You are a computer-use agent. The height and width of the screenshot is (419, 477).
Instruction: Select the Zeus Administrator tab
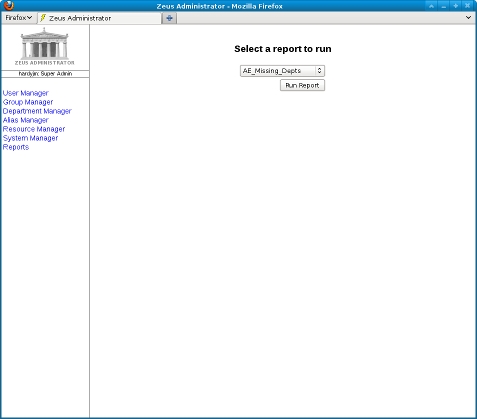[x=99, y=18]
